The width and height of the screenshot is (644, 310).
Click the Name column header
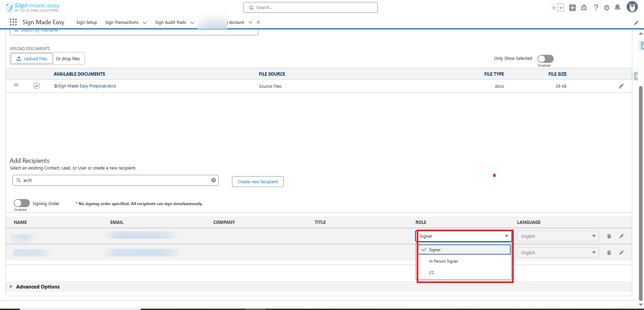[20, 222]
